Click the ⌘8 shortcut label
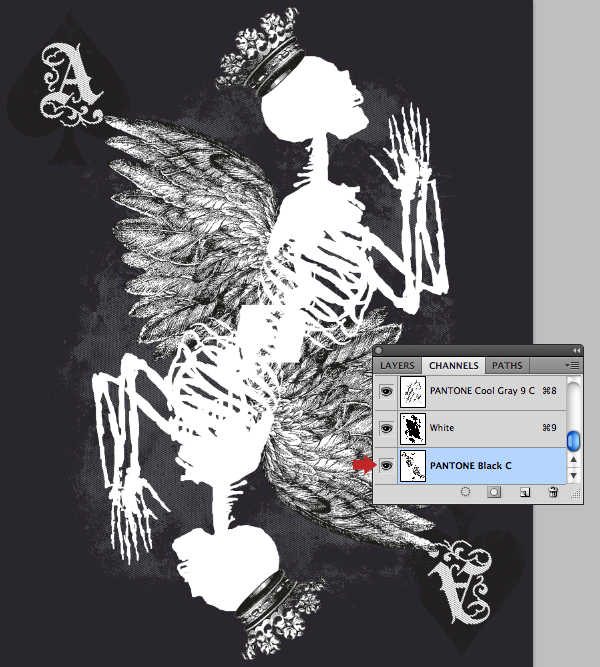600x667 pixels. [549, 391]
